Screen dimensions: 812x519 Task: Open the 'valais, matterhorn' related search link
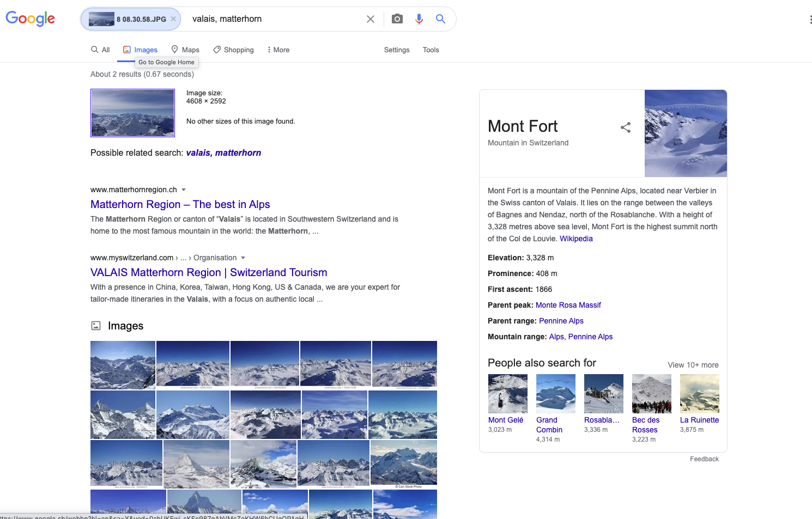coord(223,152)
